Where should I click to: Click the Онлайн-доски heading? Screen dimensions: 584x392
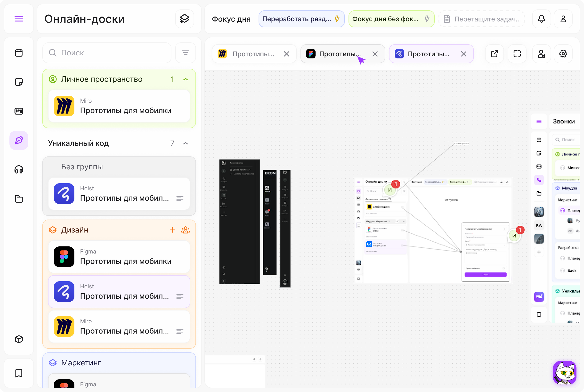85,19
